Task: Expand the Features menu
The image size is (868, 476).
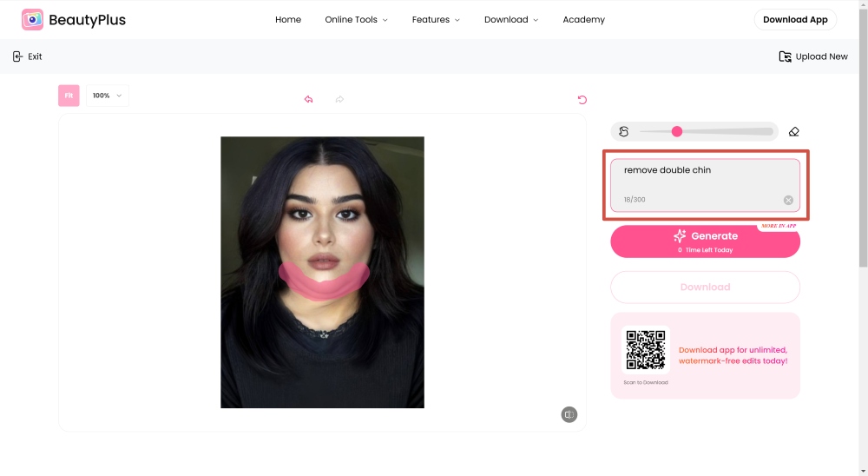Action: pos(436,19)
